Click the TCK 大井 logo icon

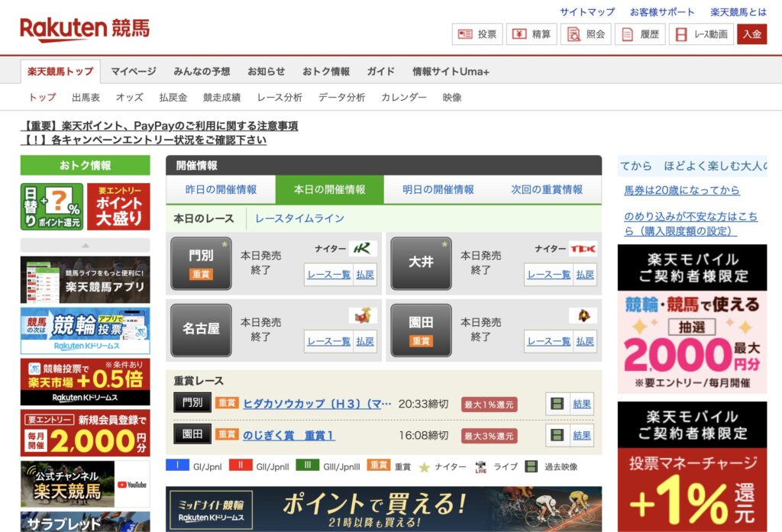pyautogui.click(x=583, y=248)
